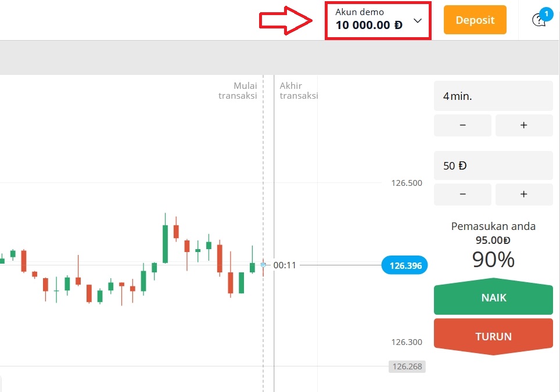
Task: Click the 4 min duration field
Action: pyautogui.click(x=493, y=96)
